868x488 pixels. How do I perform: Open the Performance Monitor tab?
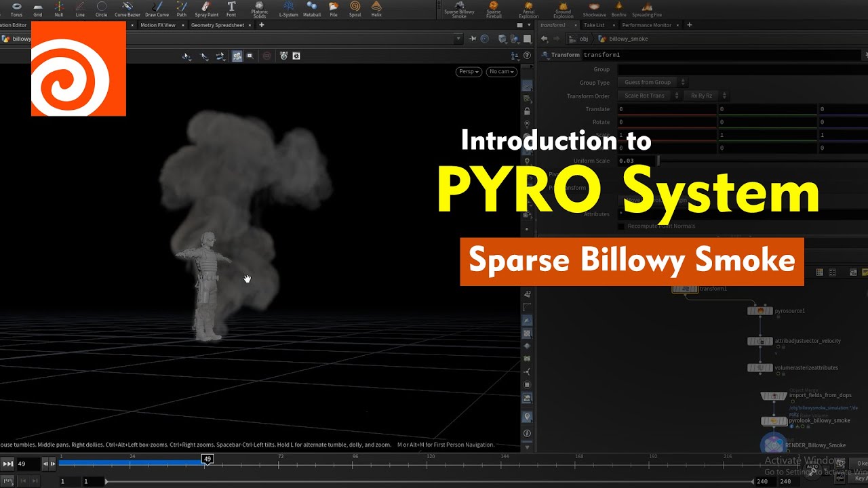pos(646,25)
